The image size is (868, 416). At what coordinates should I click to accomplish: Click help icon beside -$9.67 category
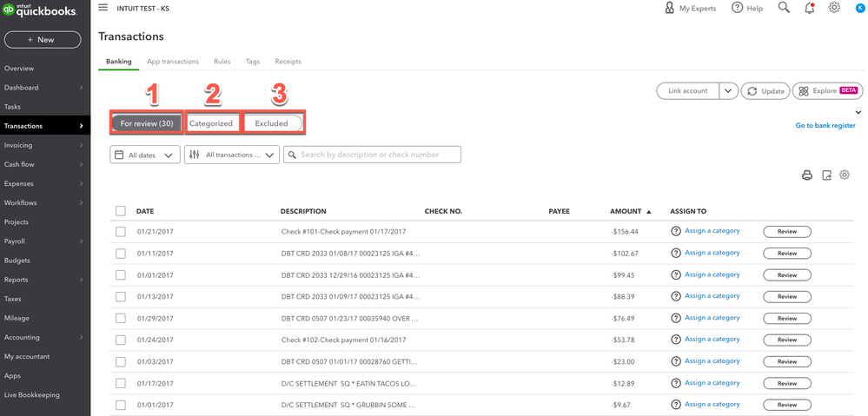(x=675, y=405)
